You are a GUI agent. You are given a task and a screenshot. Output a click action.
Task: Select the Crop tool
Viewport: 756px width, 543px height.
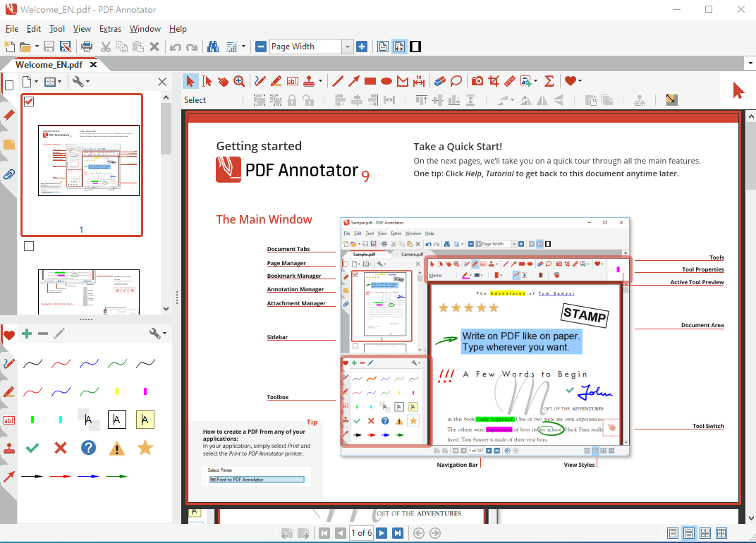coord(494,81)
